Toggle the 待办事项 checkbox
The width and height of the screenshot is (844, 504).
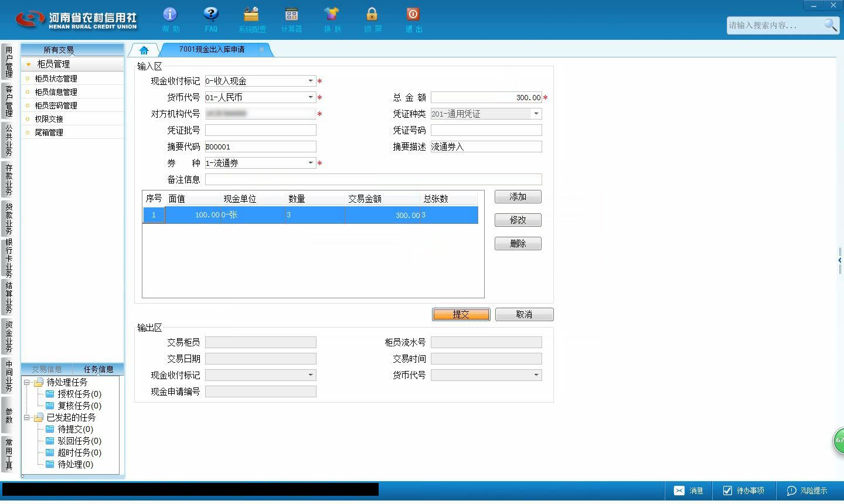click(x=727, y=491)
